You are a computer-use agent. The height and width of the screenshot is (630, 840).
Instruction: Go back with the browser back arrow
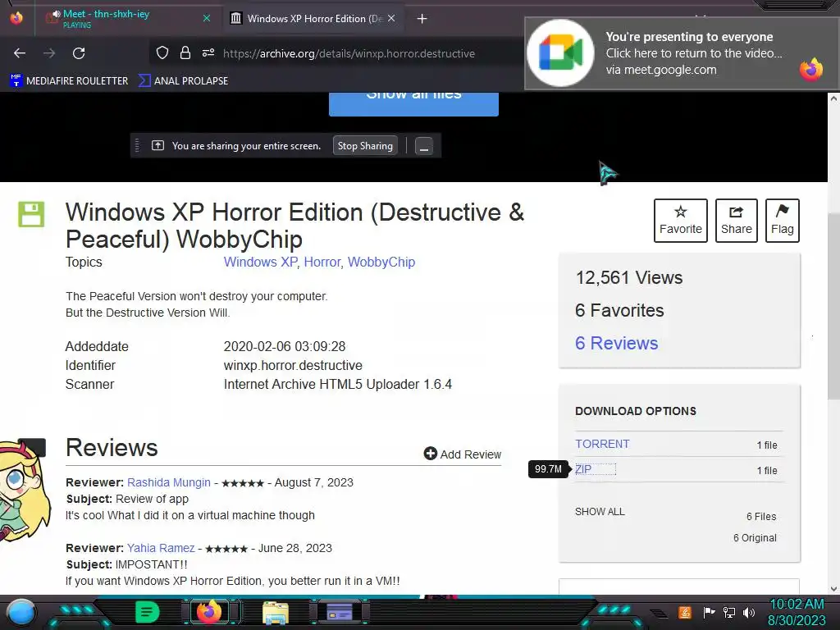(20, 53)
